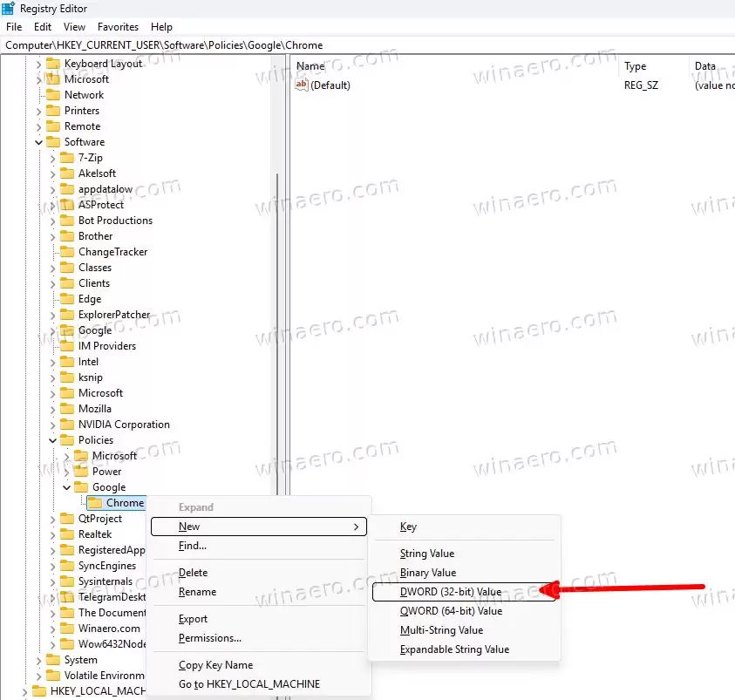The height and width of the screenshot is (700, 735).
Task: Click the ksnip key folder icon
Action: (x=67, y=377)
